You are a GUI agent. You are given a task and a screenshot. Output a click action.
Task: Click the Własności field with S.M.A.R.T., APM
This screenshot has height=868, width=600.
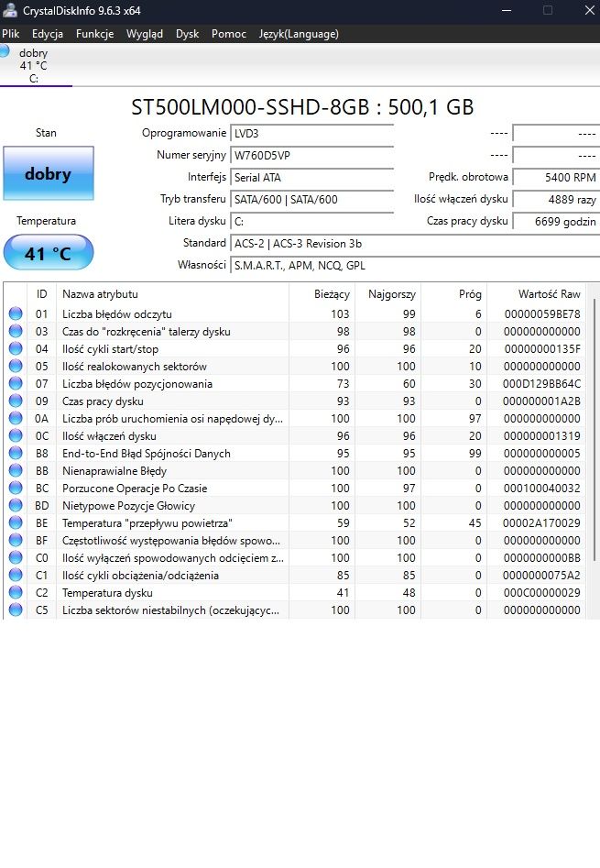(415, 265)
